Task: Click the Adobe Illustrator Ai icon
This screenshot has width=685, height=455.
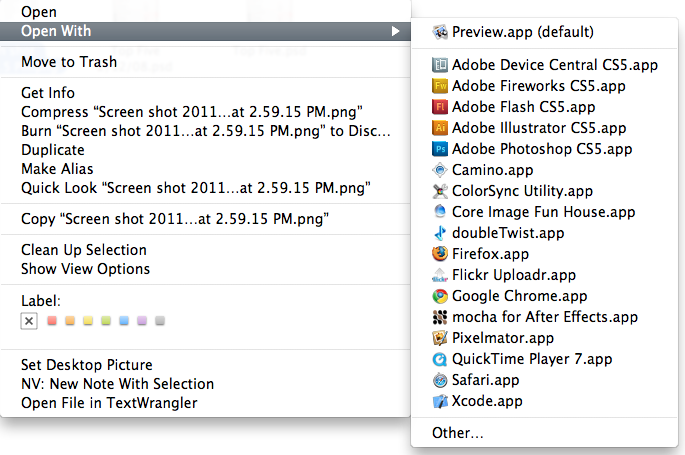Action: (x=440, y=128)
